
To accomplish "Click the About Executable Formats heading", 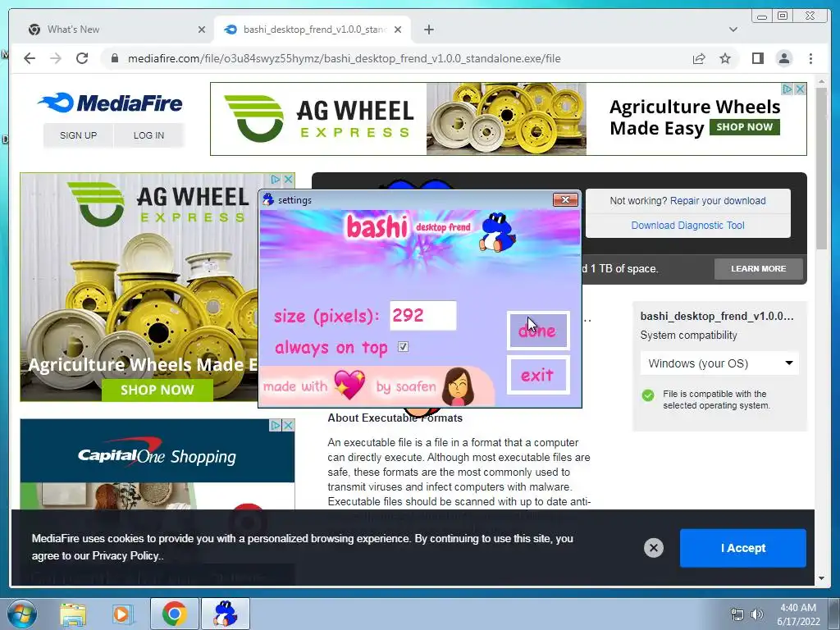I will [395, 418].
